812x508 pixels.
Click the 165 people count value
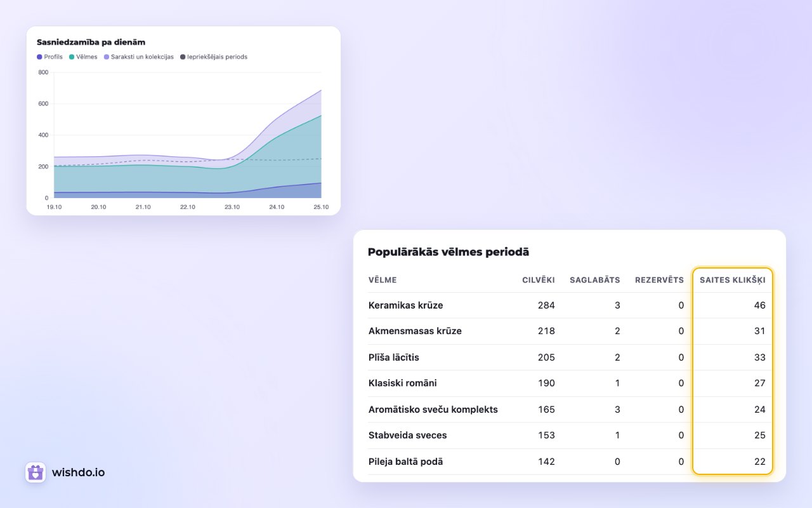pyautogui.click(x=546, y=410)
